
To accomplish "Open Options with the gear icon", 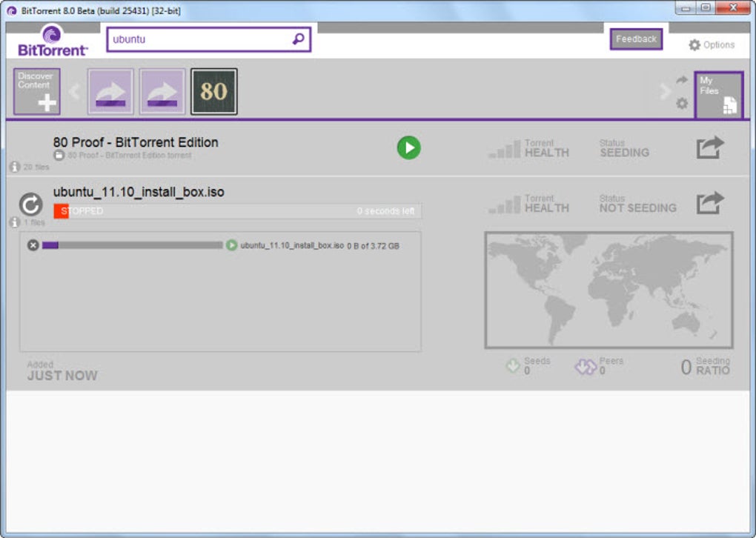I will 694,44.
